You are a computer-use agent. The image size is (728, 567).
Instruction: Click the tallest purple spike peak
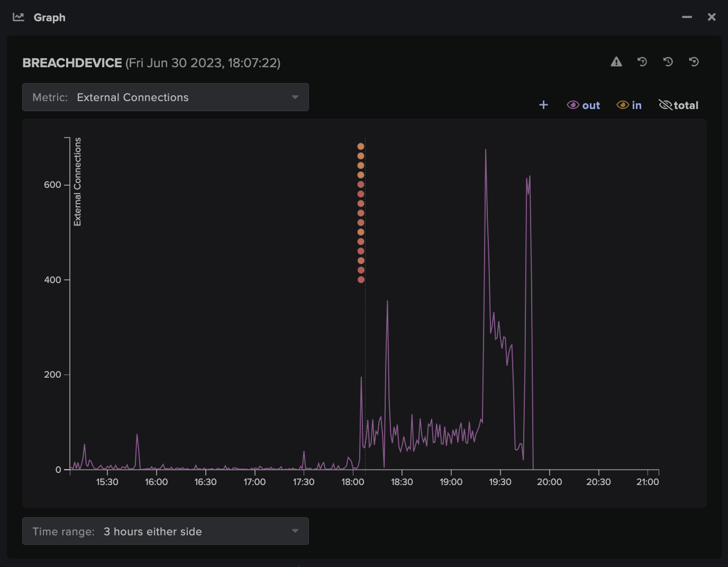point(485,150)
